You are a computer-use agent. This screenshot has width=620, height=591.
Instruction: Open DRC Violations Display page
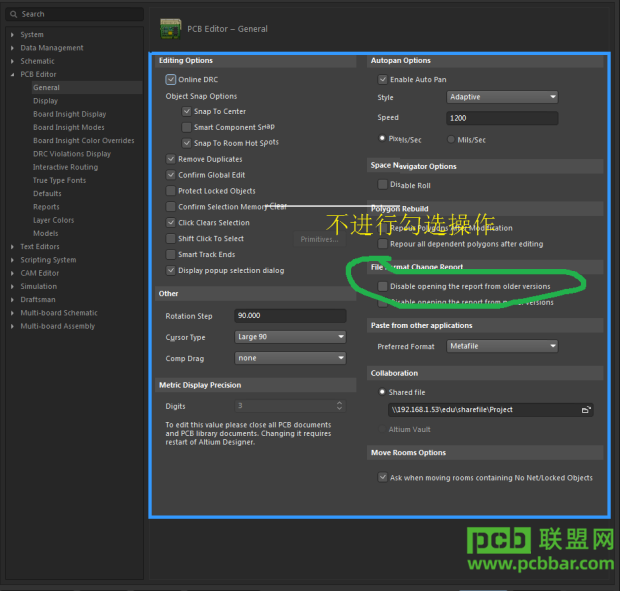click(72, 154)
